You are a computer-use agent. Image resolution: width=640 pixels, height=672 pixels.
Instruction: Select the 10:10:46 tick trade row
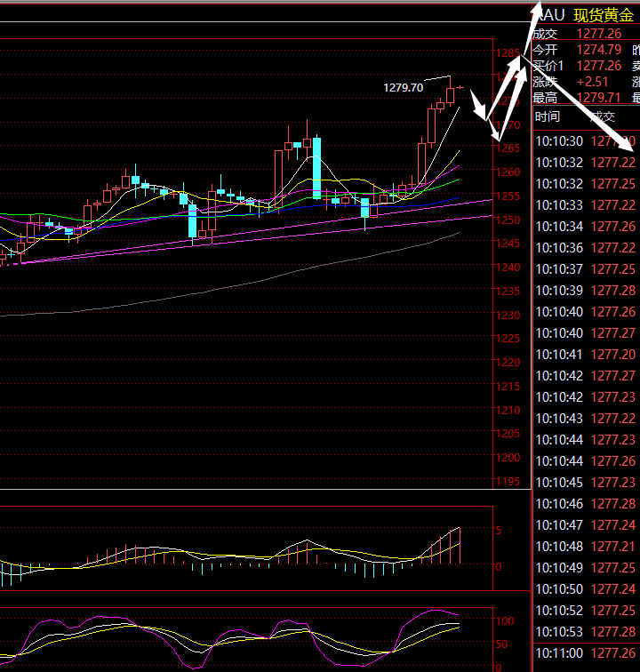585,504
